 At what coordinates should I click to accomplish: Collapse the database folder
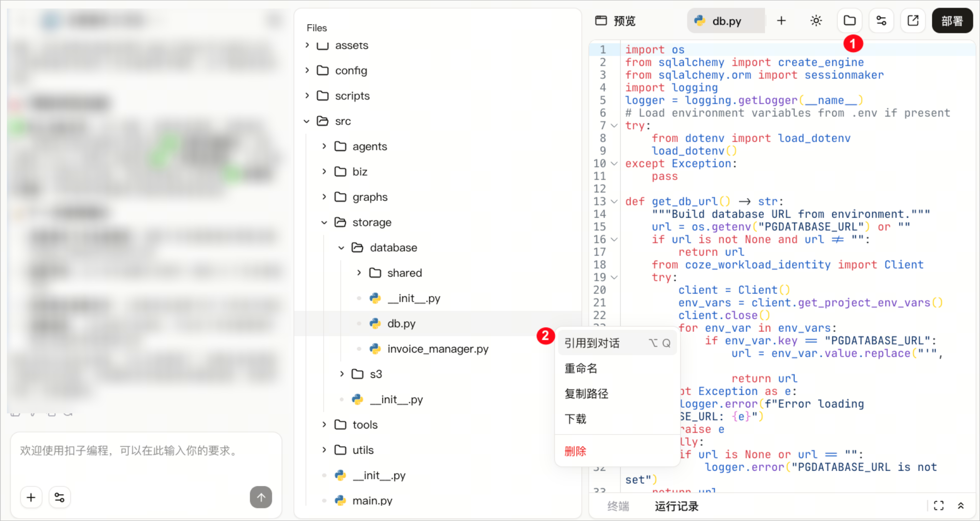tap(341, 247)
